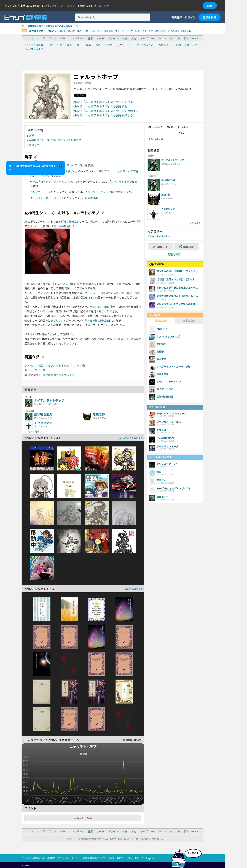This screenshot has height=868, width=247.
Task: Expand もっと見る under bottom related articles
Action: click(x=33, y=431)
